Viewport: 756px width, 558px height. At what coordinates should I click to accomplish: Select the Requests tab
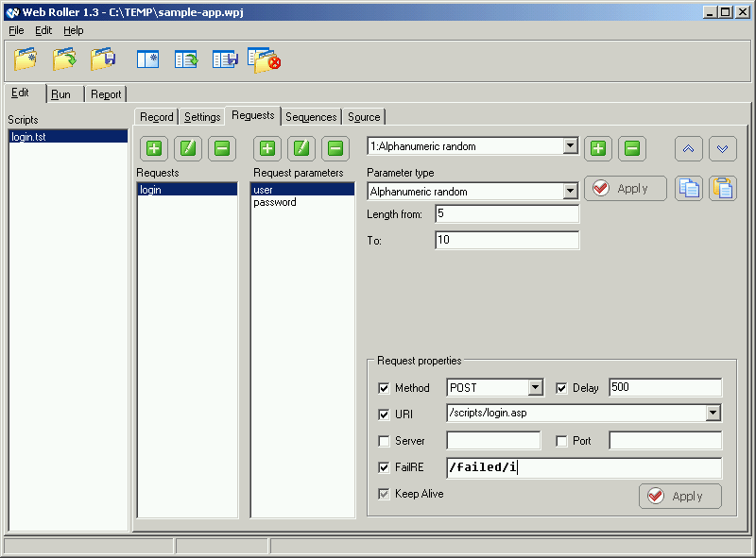coord(253,115)
